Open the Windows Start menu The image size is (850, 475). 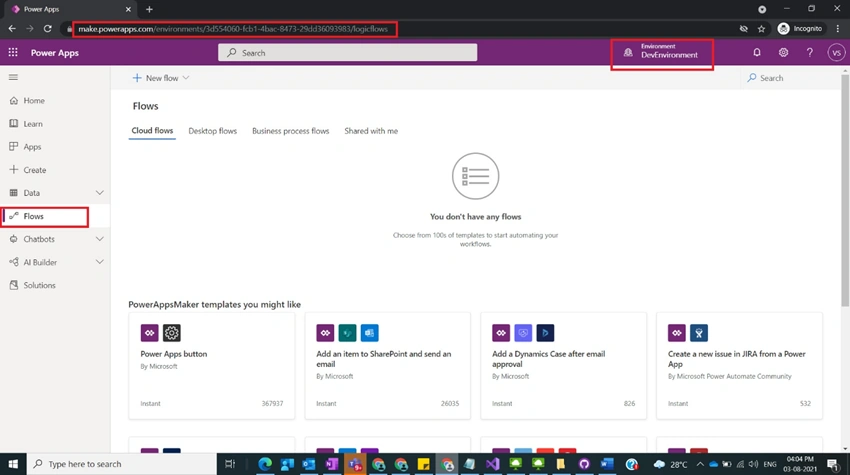13,464
